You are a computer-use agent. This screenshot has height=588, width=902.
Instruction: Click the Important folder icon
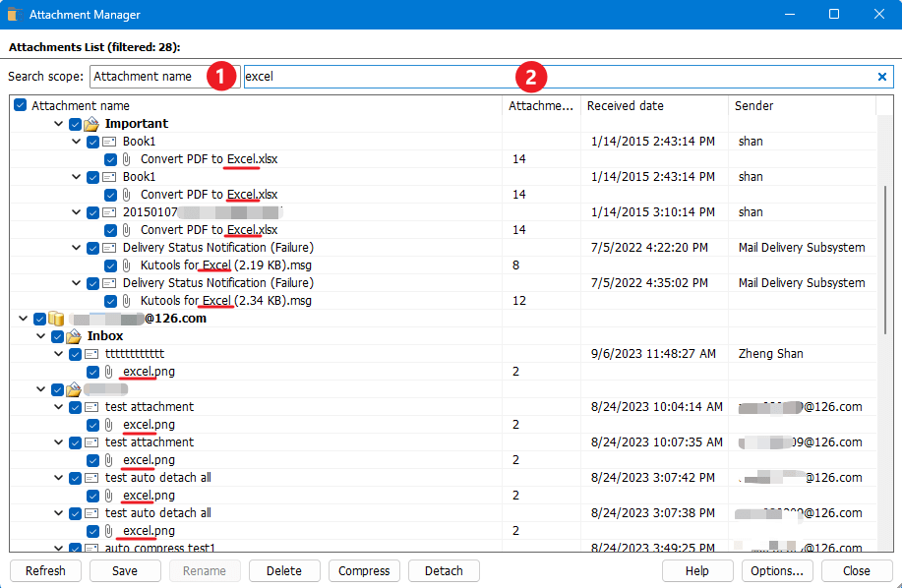[x=91, y=123]
